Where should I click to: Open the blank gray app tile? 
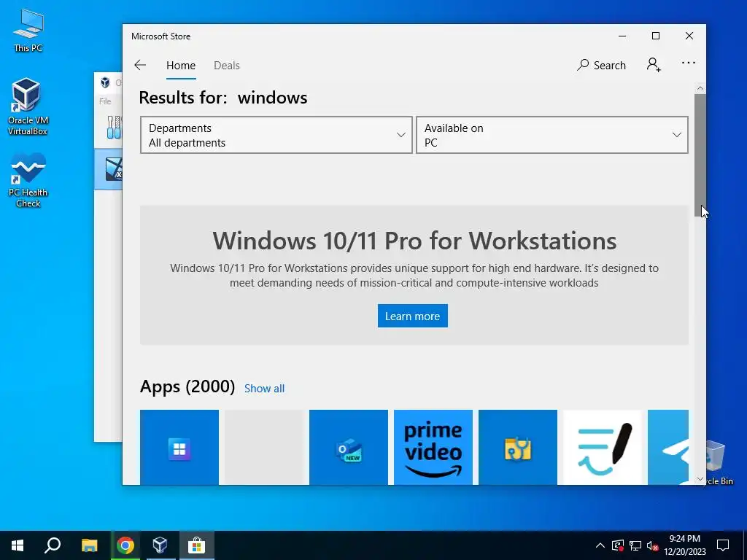264,447
